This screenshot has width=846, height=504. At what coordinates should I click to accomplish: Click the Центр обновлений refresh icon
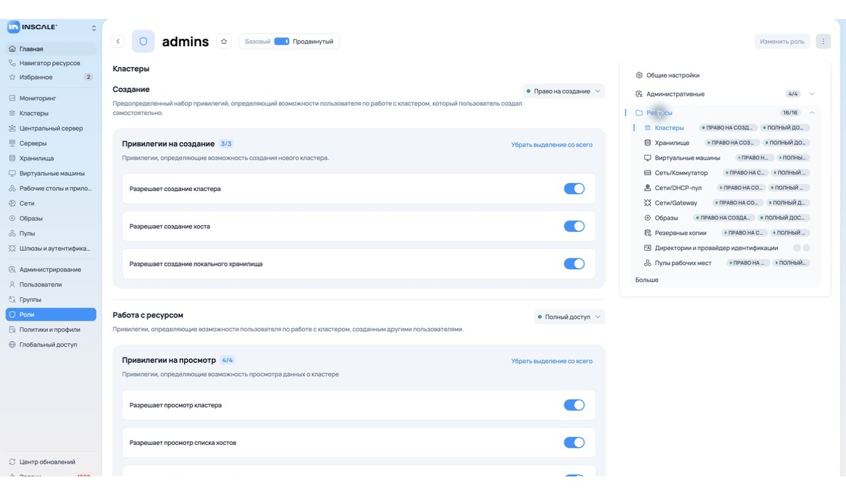coord(12,462)
